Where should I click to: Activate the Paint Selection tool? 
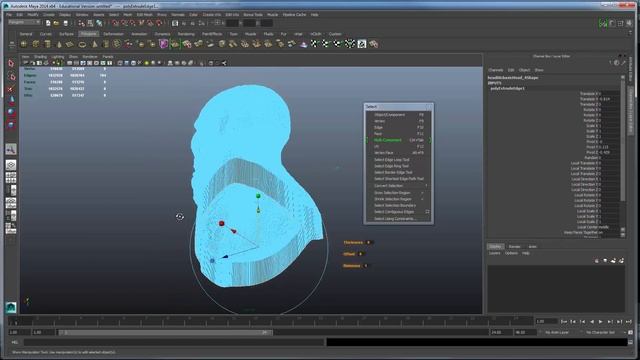click(11, 89)
